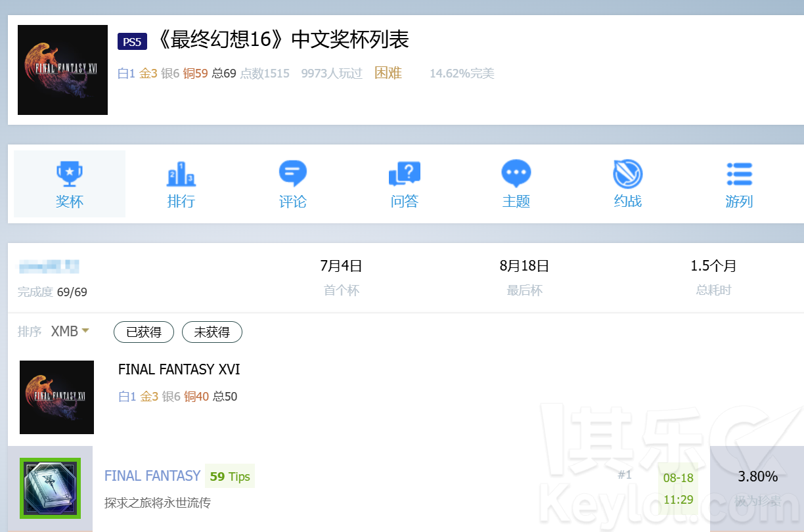Viewport: 804px width, 532px height.
Task: Click the 8月18日 last trophy date
Action: coord(524,266)
